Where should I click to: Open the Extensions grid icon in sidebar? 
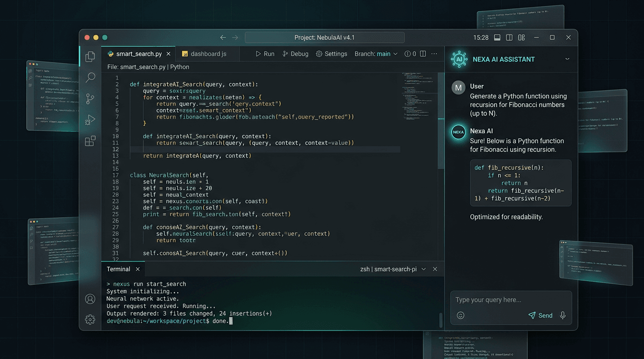point(90,141)
